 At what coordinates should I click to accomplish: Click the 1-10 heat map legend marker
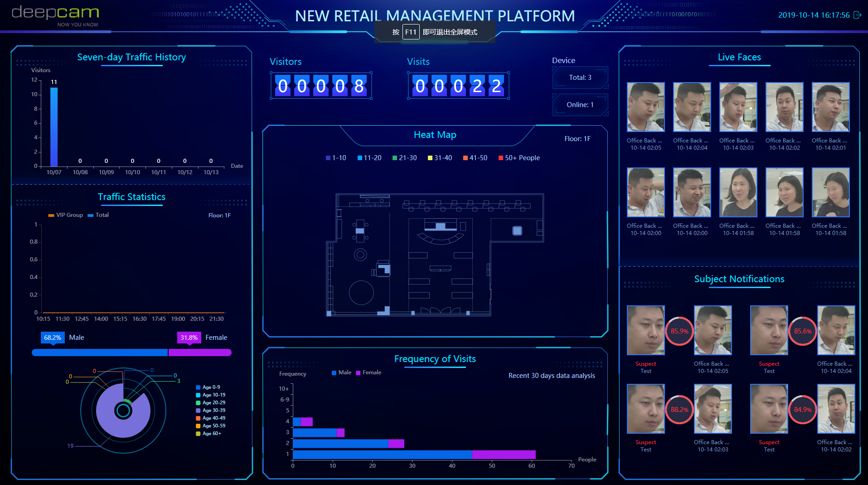(x=328, y=158)
